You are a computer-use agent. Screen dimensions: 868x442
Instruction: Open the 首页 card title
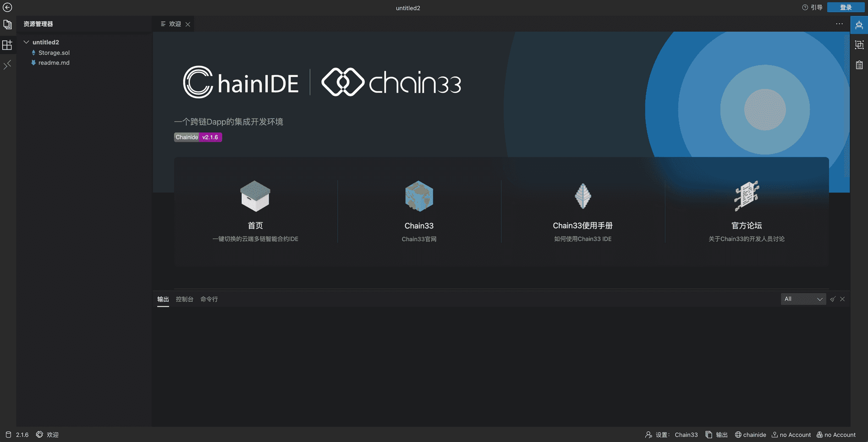point(255,226)
